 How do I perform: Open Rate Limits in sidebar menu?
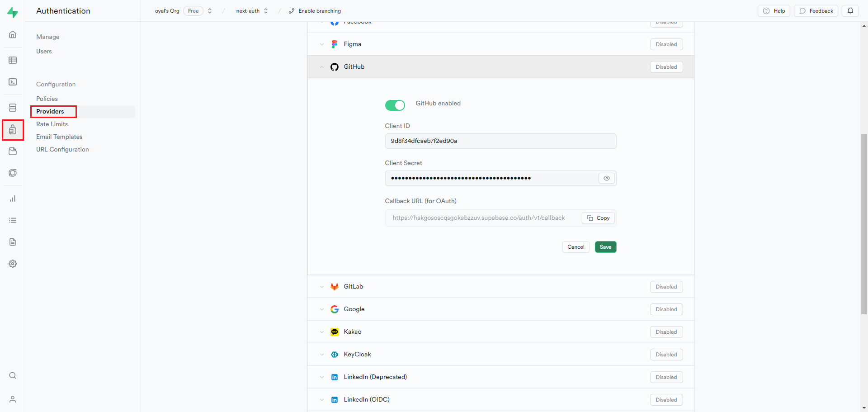pos(52,124)
